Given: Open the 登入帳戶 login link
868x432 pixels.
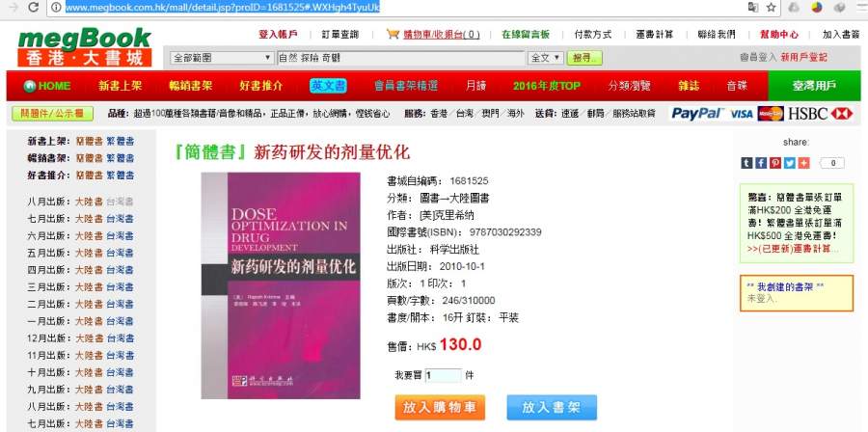Looking at the screenshot, I should point(278,35).
